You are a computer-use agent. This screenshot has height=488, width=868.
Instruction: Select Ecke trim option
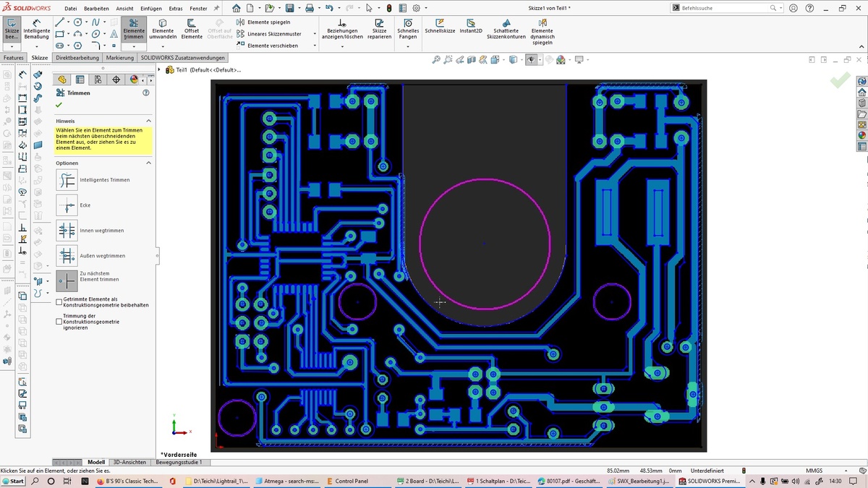tap(66, 205)
